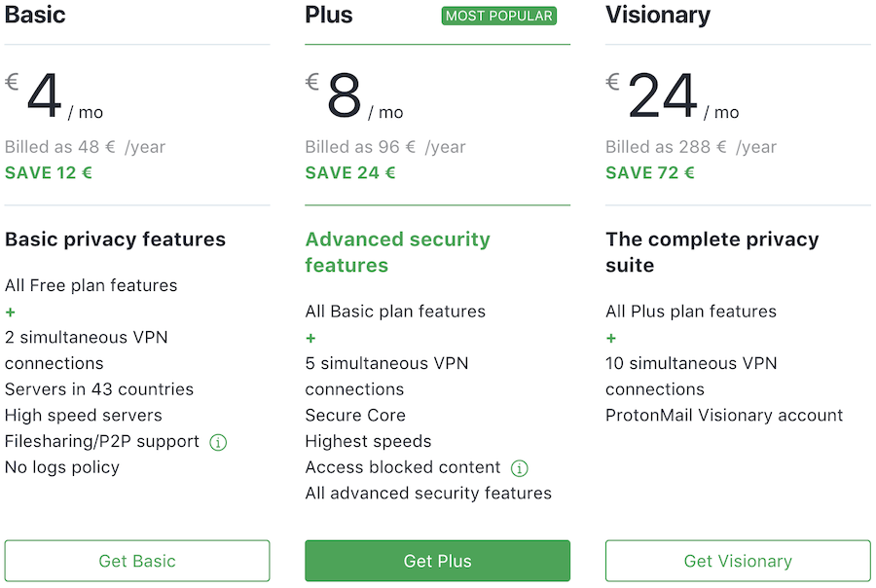
Task: Click the info icon beside Filesharing/P2P support
Action: pyautogui.click(x=218, y=443)
